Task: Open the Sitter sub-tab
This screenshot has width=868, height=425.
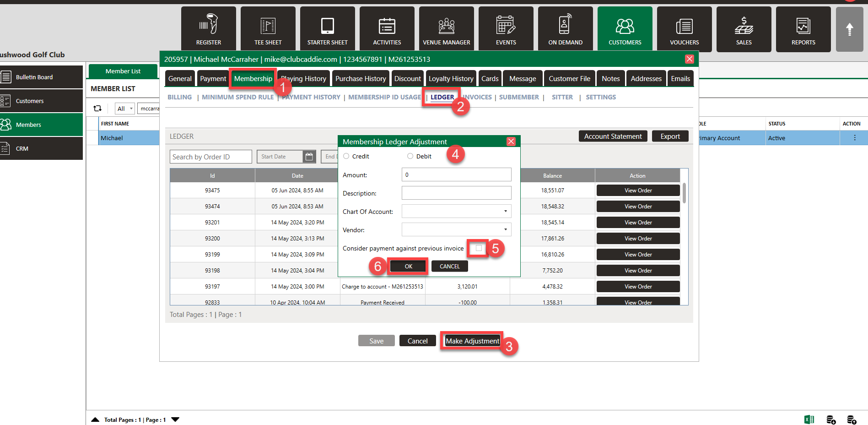Action: pyautogui.click(x=562, y=97)
